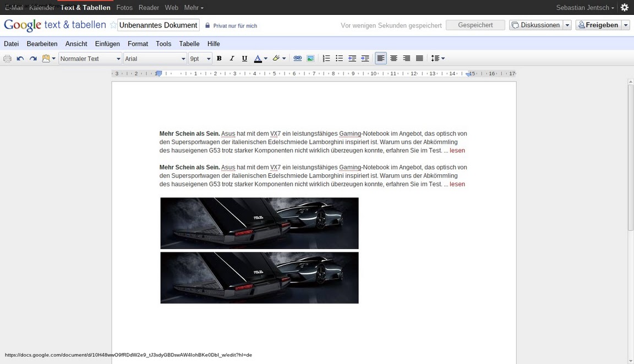Redo the last undone action
Viewport: 634px width, 364px height.
(33, 58)
